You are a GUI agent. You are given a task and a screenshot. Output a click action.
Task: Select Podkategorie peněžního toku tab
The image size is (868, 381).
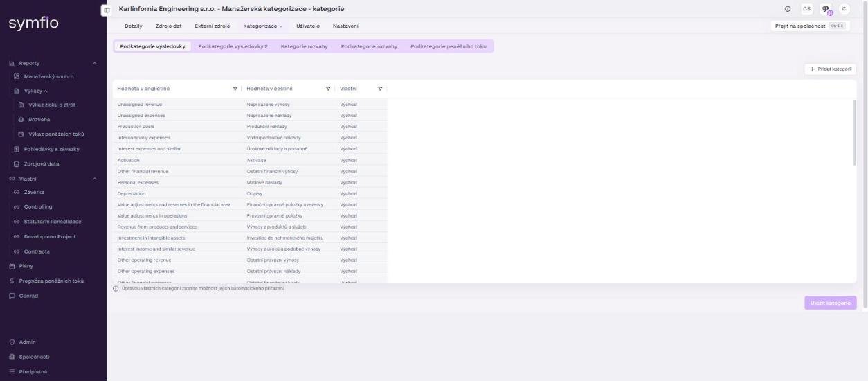[x=449, y=46]
